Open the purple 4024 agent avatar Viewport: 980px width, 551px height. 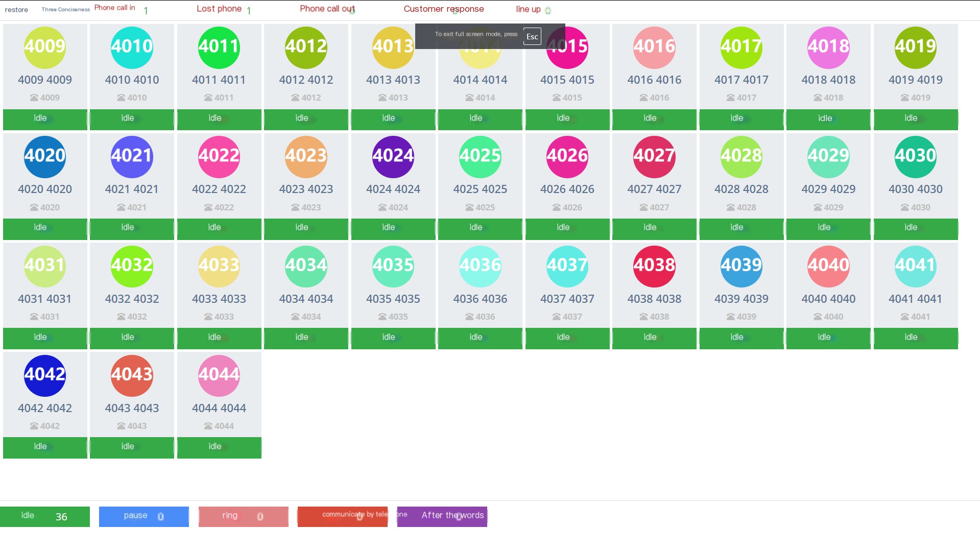coord(393,156)
